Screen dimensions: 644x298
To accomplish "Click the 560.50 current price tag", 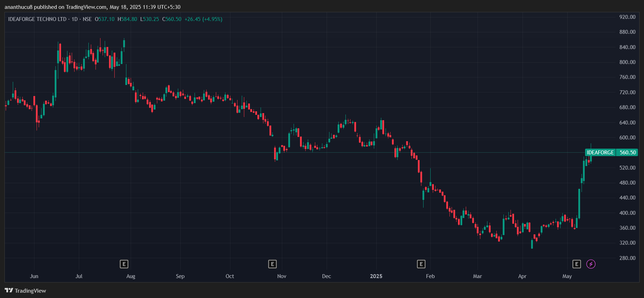I will point(627,153).
